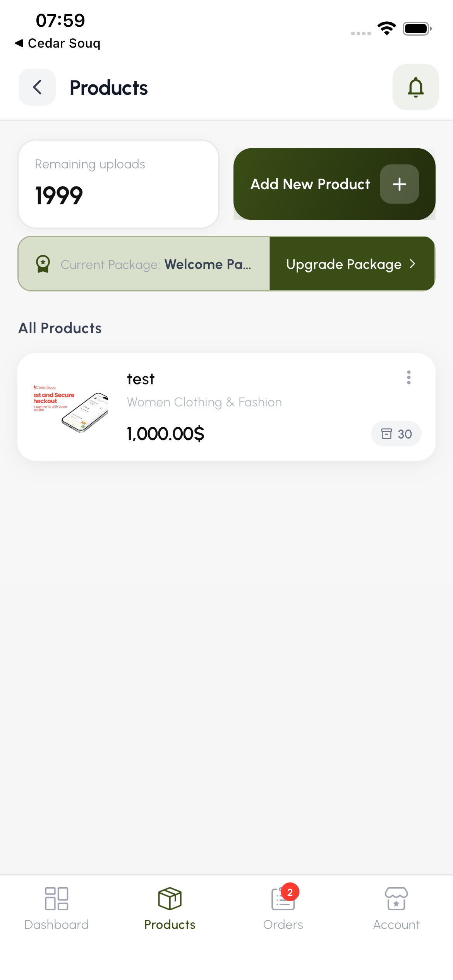
Task: Open the test product's three-dot menu
Action: tap(408, 377)
